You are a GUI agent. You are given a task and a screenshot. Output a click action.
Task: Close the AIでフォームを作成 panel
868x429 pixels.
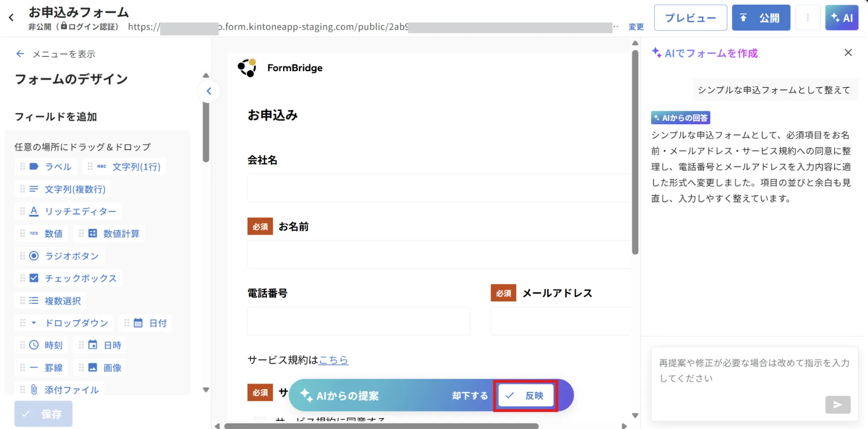click(x=848, y=53)
